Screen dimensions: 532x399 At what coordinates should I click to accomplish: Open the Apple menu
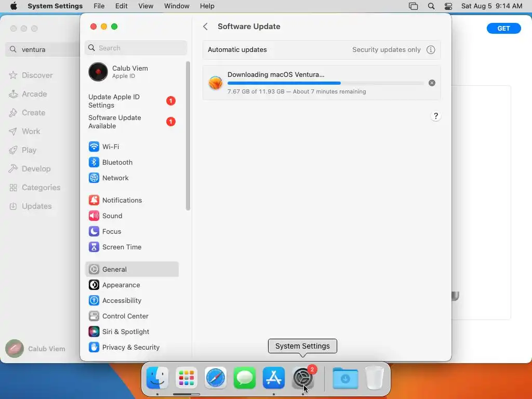pyautogui.click(x=14, y=6)
